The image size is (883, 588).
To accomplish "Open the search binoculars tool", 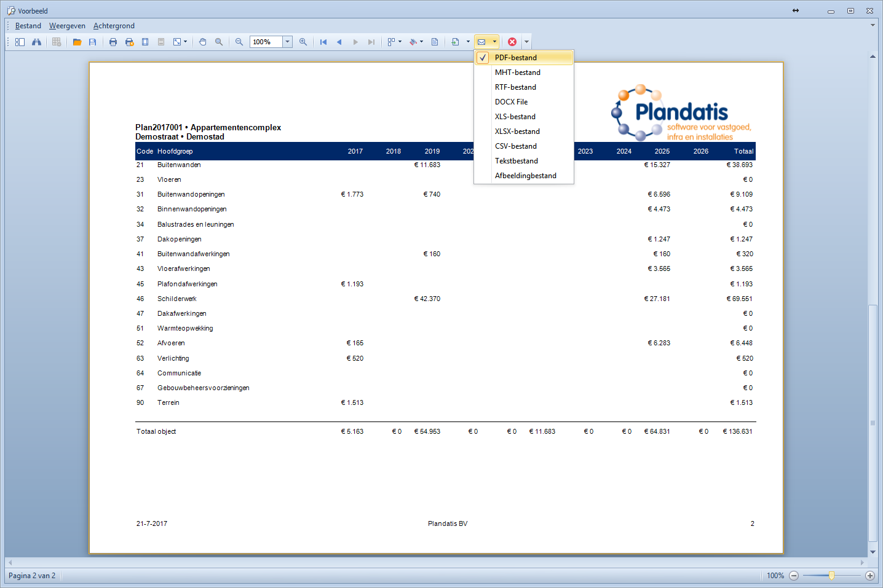I will (x=36, y=42).
